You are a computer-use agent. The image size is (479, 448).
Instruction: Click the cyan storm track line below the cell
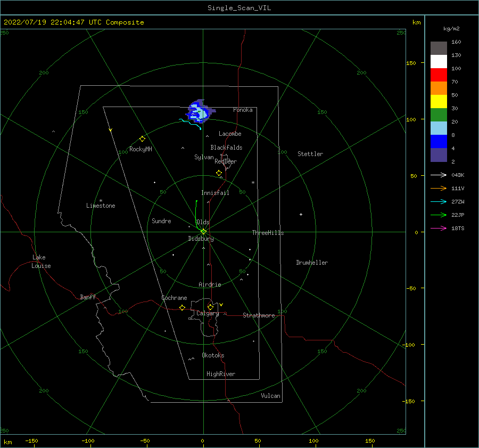pyautogui.click(x=190, y=123)
